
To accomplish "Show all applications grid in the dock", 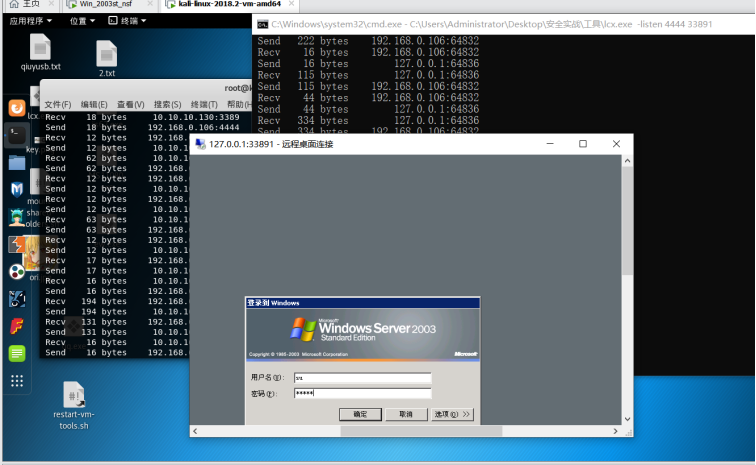I will coord(17,381).
